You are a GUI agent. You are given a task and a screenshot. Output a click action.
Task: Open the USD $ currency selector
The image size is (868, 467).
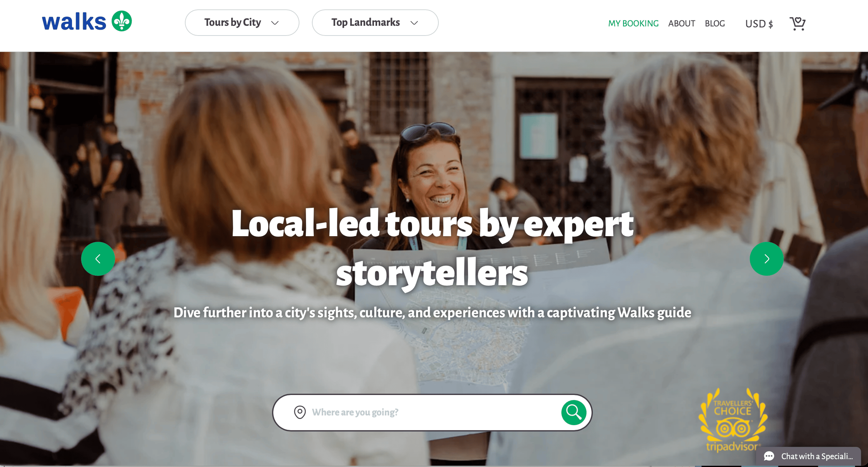[x=759, y=24]
